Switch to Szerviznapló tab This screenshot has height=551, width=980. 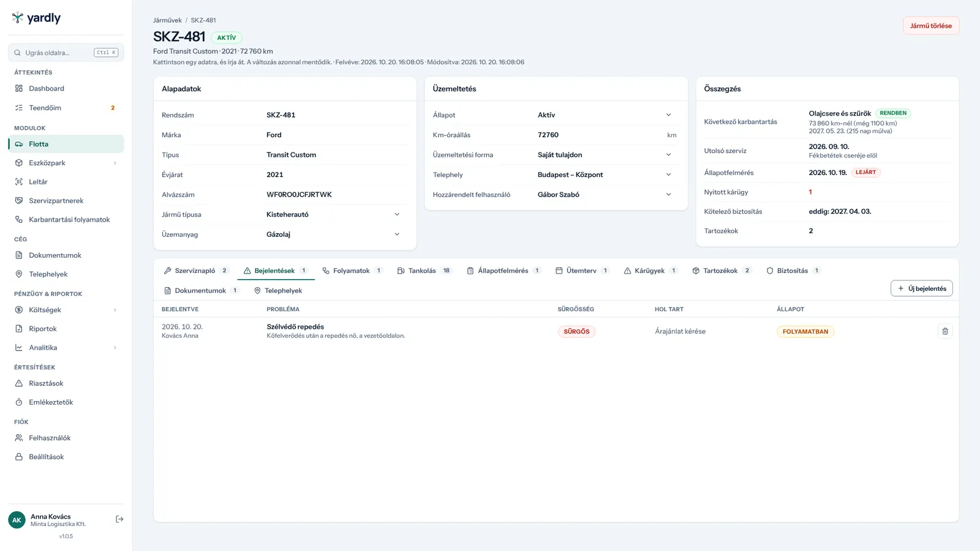click(196, 271)
